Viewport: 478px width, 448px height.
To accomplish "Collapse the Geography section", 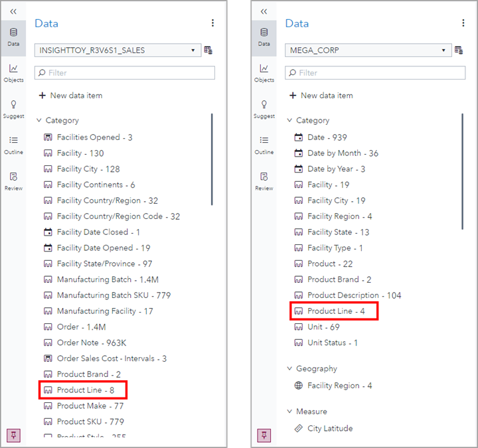I will click(289, 368).
